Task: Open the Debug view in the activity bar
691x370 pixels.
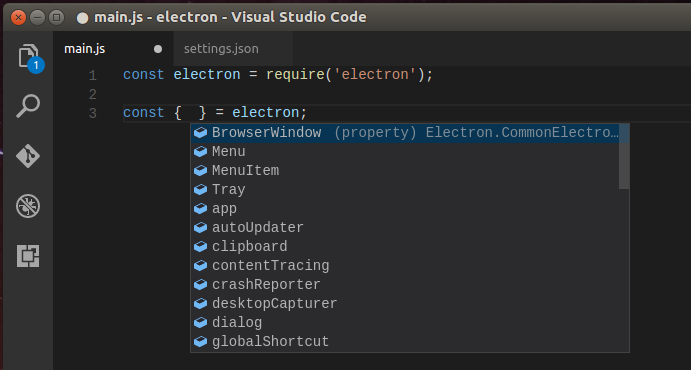Action: [x=28, y=206]
